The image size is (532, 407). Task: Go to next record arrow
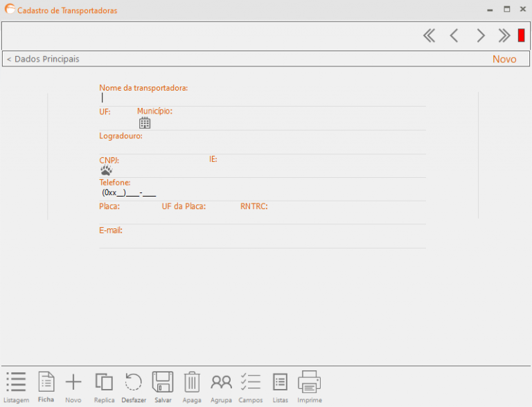[x=480, y=36]
